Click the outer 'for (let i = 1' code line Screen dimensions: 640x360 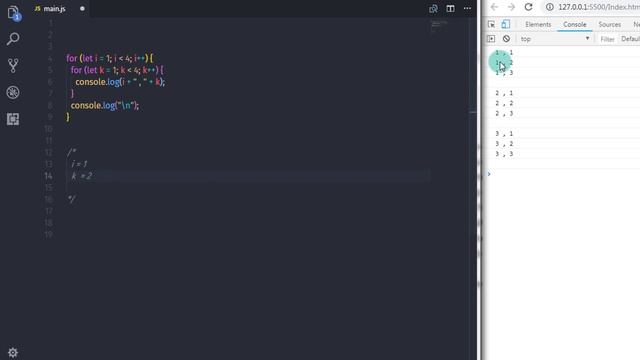[109, 58]
